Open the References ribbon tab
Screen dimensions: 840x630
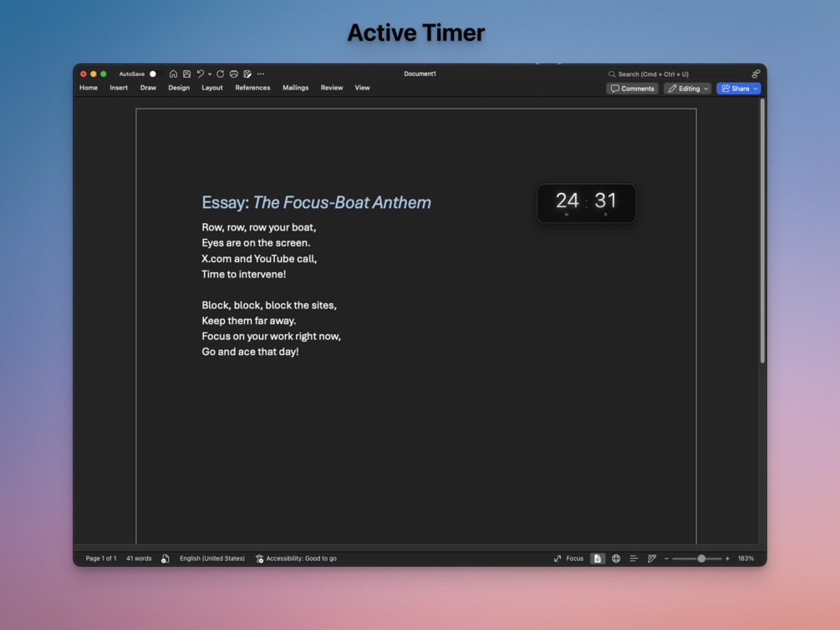(252, 88)
